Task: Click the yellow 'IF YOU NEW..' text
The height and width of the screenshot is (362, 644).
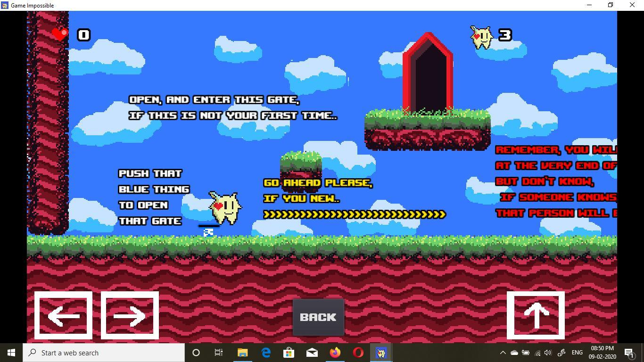Action: [x=302, y=198]
